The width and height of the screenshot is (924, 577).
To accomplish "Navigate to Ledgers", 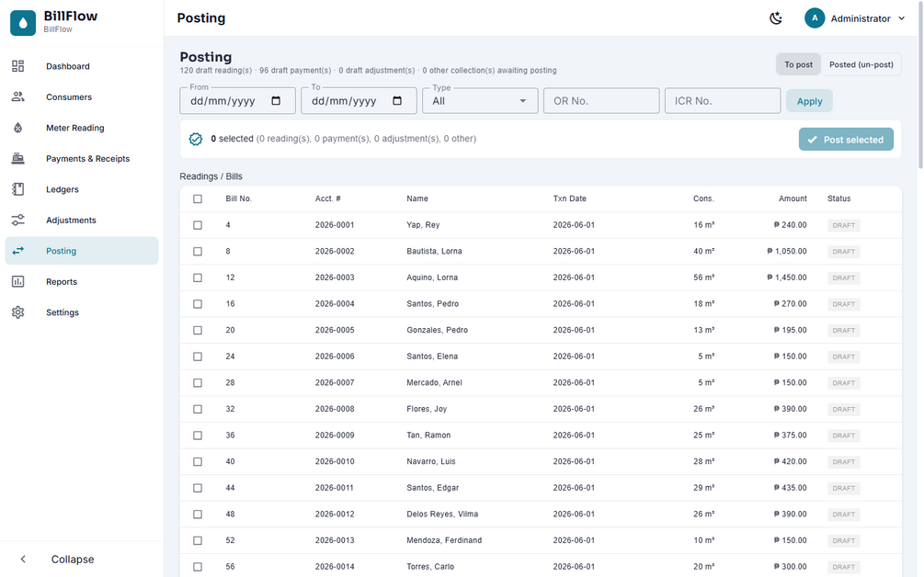I will click(x=82, y=189).
